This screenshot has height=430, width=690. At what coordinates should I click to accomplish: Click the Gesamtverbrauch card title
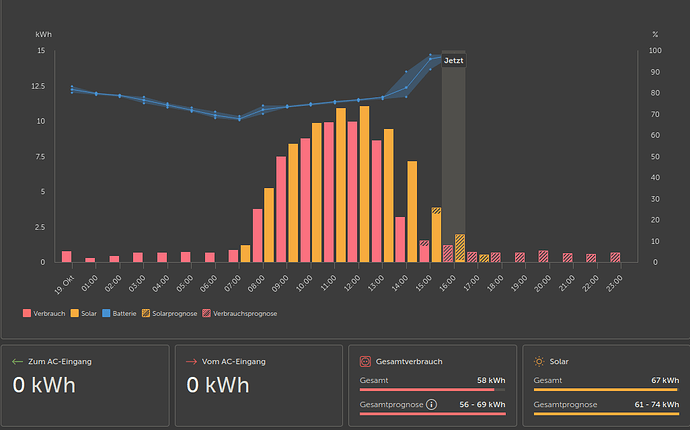coord(409,361)
